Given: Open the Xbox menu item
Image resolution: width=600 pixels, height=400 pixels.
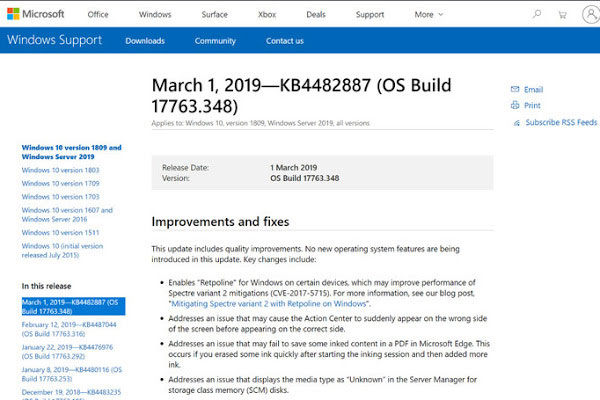Looking at the screenshot, I should (x=267, y=15).
